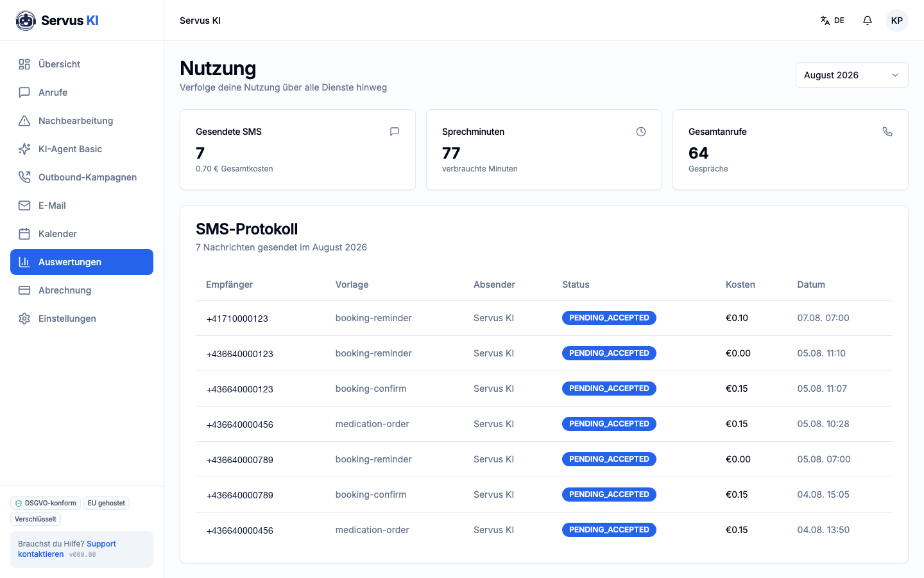
Task: Switch language via DE button
Action: pos(832,21)
